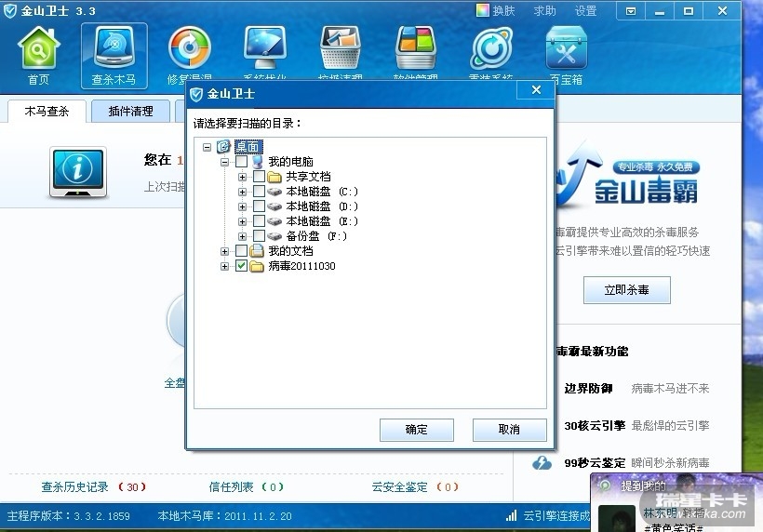Image resolution: width=763 pixels, height=532 pixels.
Task: Expand the 我的文档 node
Action: tap(224, 251)
